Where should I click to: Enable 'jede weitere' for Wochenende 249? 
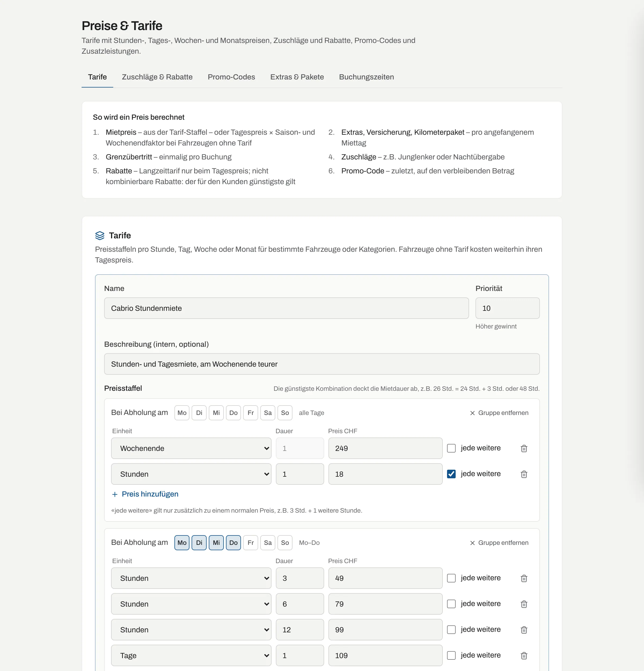coord(451,448)
